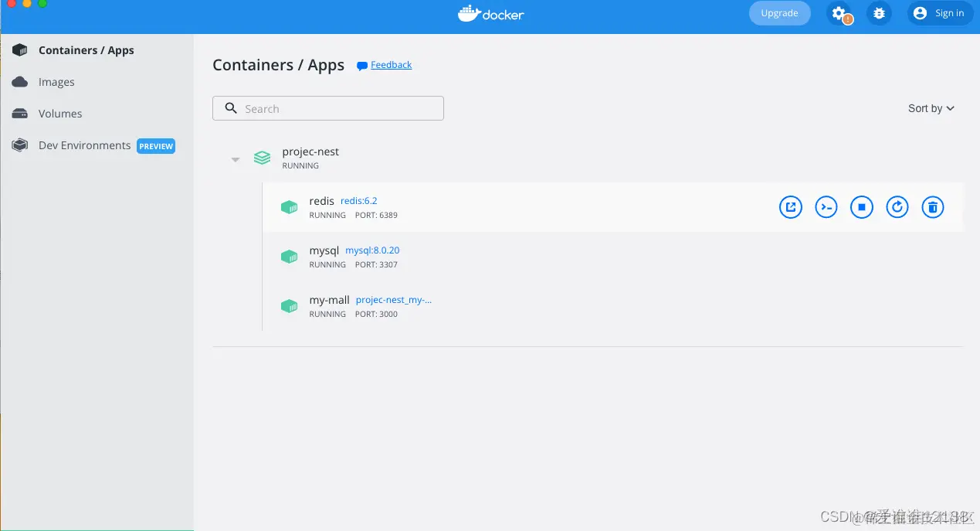Screen dimensions: 980x531
Task: Open the Dev Environments section
Action: point(85,145)
